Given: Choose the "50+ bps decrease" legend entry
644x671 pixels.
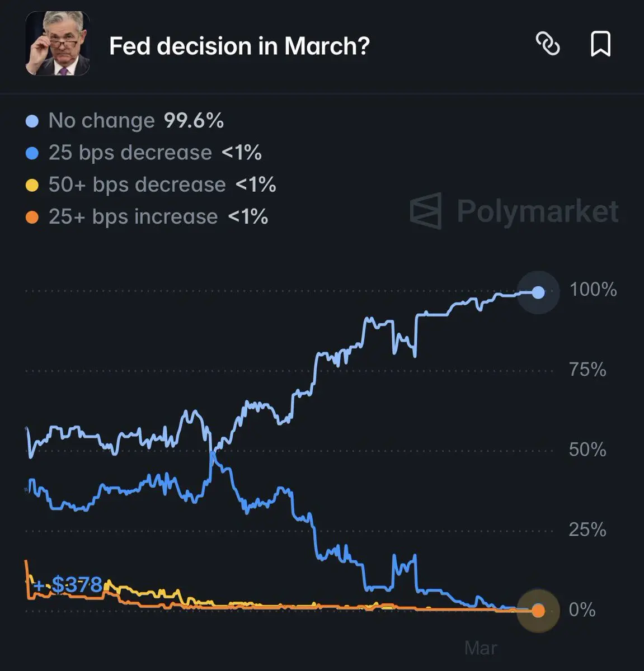Looking at the screenshot, I should [x=137, y=185].
